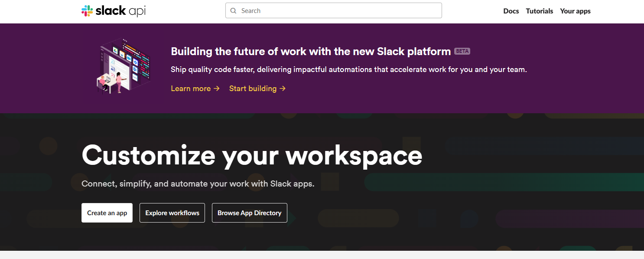644x259 pixels.
Task: Open the Docs menu item
Action: [x=511, y=11]
